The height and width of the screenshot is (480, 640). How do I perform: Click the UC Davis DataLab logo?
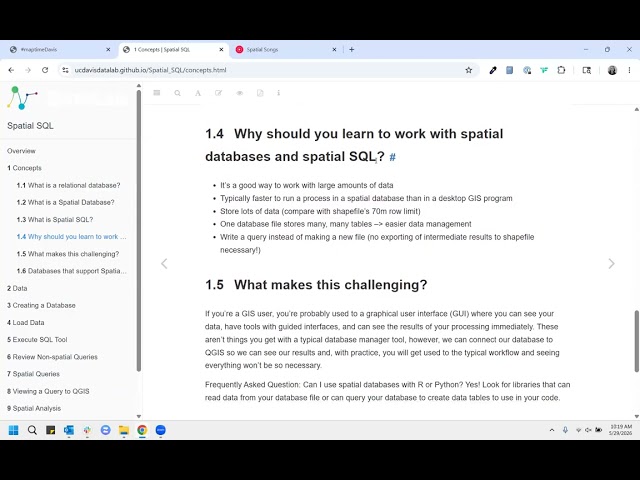[23, 98]
